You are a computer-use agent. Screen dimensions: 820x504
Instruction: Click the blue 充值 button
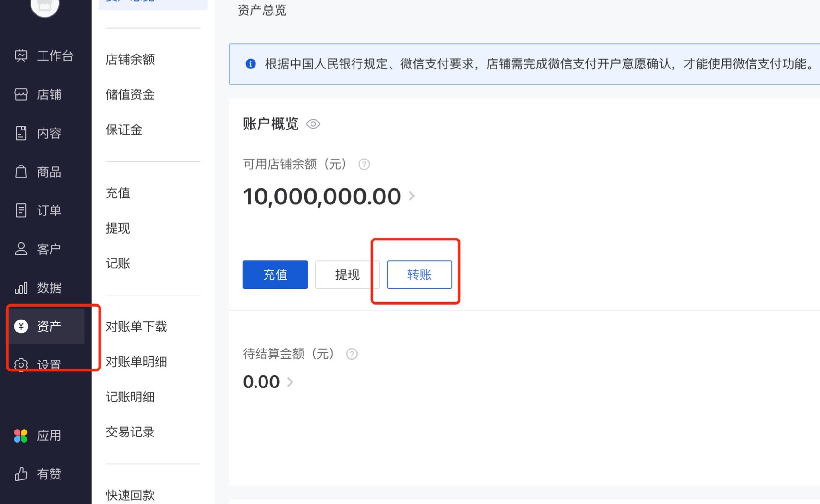coord(275,275)
